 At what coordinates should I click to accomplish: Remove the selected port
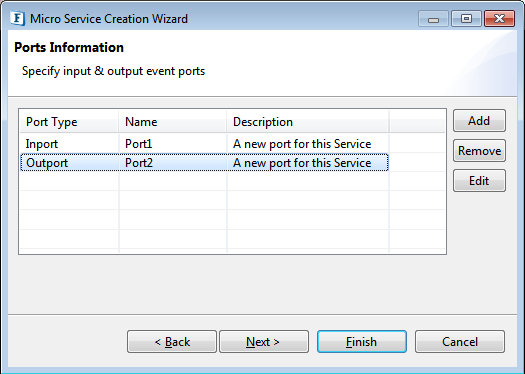[479, 151]
